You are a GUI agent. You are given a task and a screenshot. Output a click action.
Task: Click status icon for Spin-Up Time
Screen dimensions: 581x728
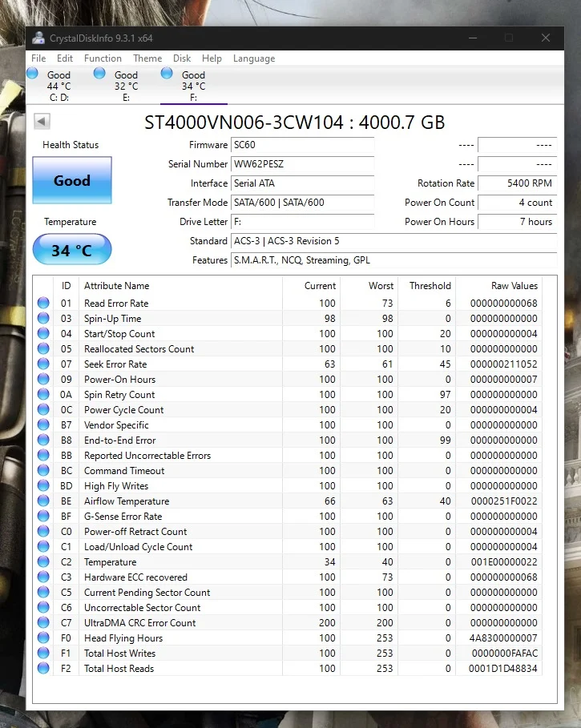click(43, 319)
